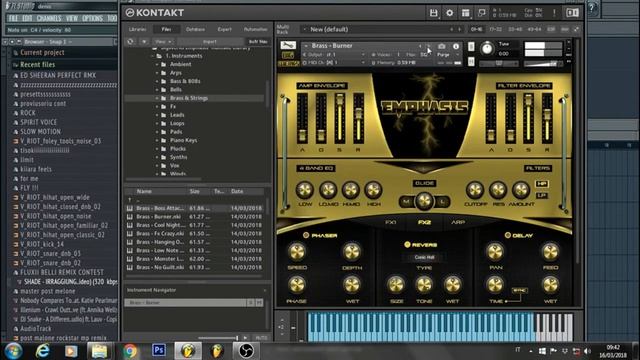Screen dimensions: 640x360
Task: Click the Kontakt panic exclamation icon
Action: click(x=554, y=13)
